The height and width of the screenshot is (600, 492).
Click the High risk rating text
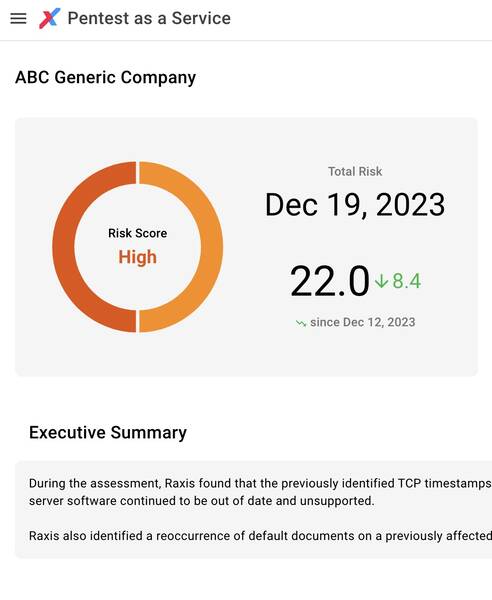pos(137,257)
